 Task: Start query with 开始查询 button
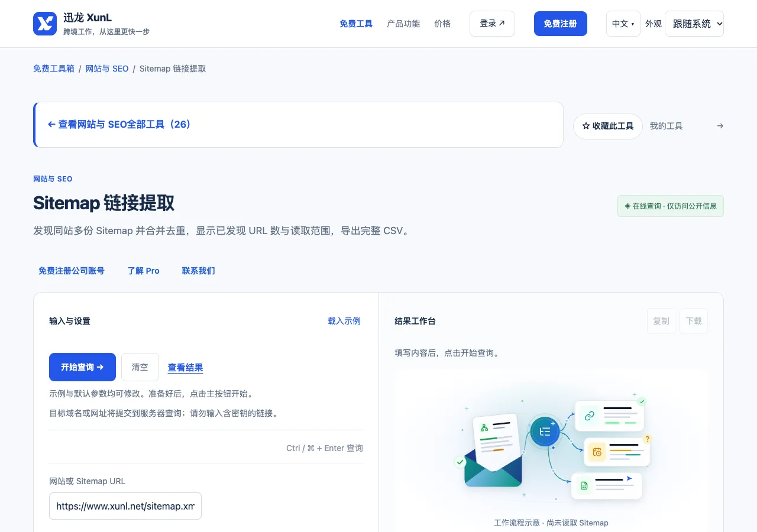[82, 367]
